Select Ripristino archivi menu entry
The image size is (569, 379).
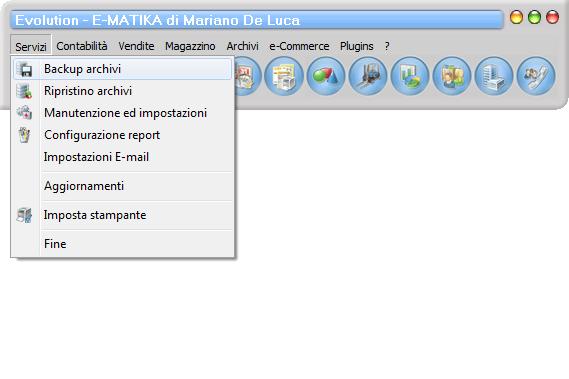(x=122, y=91)
